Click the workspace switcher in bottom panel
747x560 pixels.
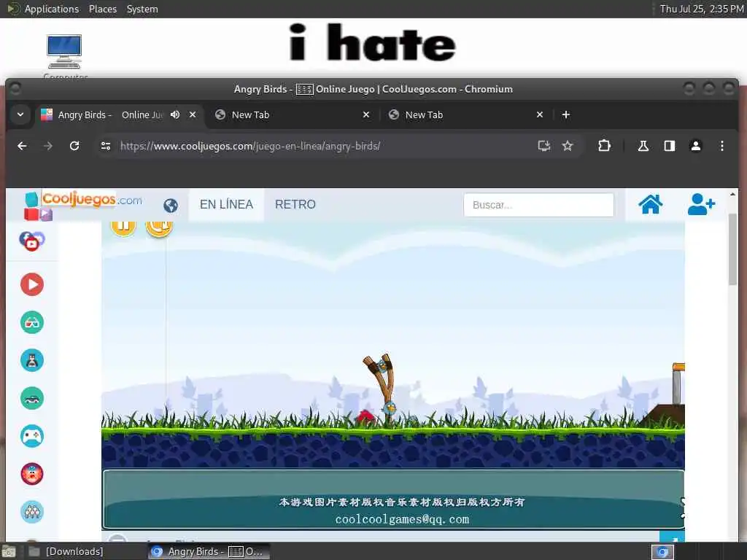click(662, 552)
